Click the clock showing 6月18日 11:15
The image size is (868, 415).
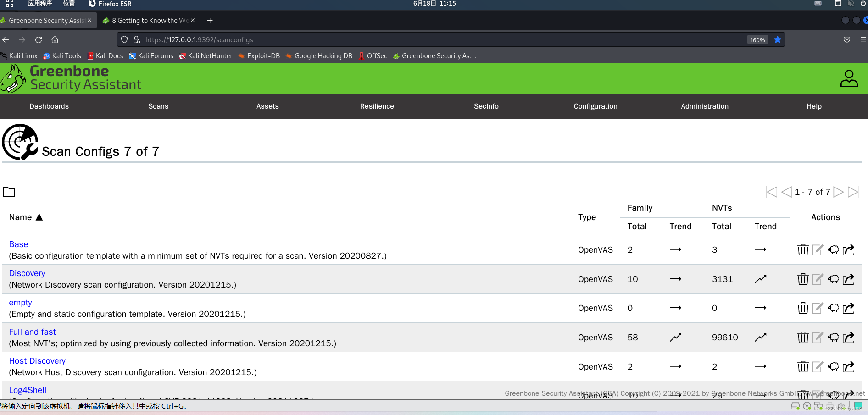pyautogui.click(x=434, y=4)
